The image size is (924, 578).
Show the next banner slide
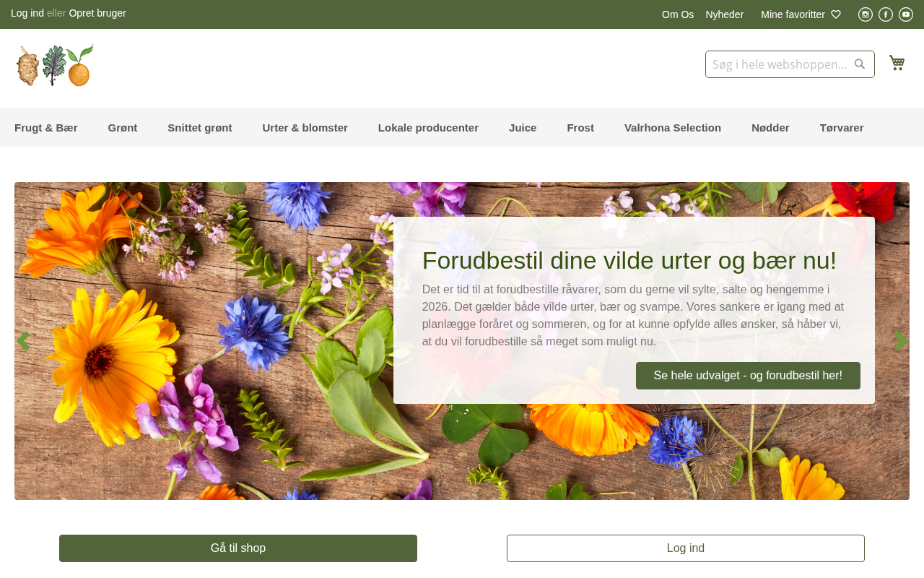[900, 341]
